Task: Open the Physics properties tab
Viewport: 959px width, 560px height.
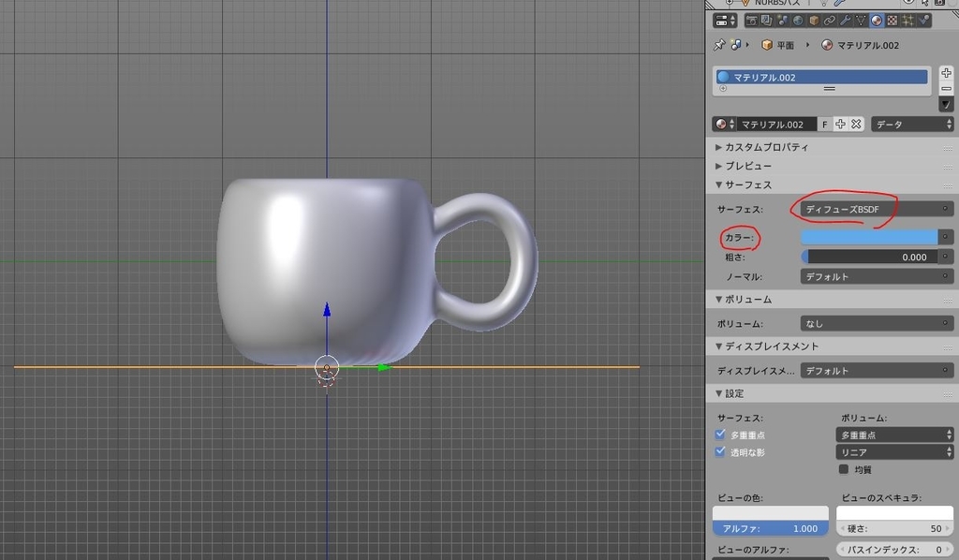Action: click(923, 21)
